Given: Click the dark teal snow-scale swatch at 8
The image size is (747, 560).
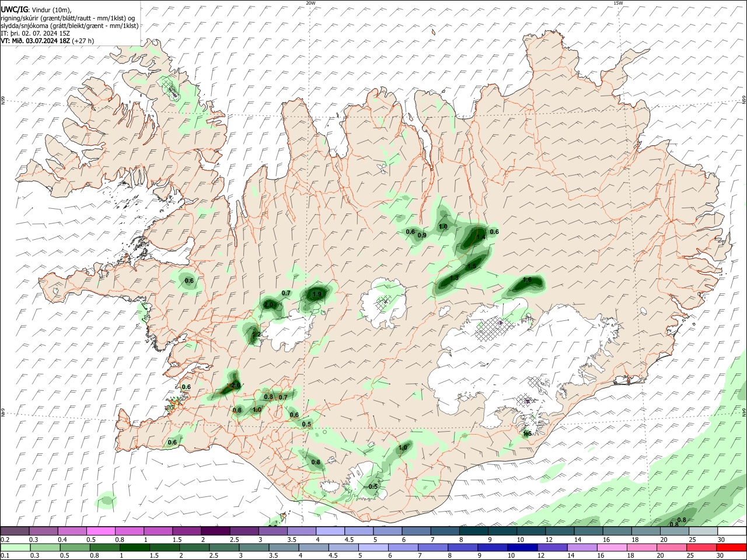Looking at the screenshot, I should click(474, 531).
